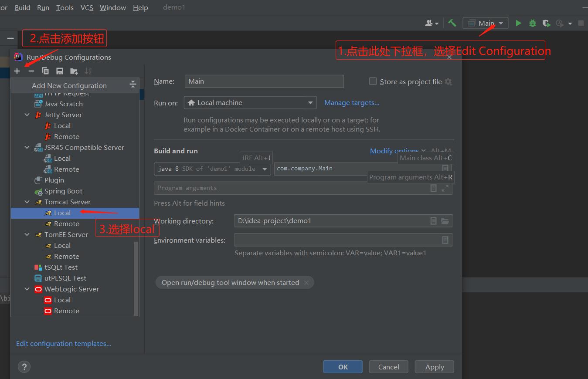Click the copy configuration icon
The height and width of the screenshot is (379, 588).
(45, 71)
